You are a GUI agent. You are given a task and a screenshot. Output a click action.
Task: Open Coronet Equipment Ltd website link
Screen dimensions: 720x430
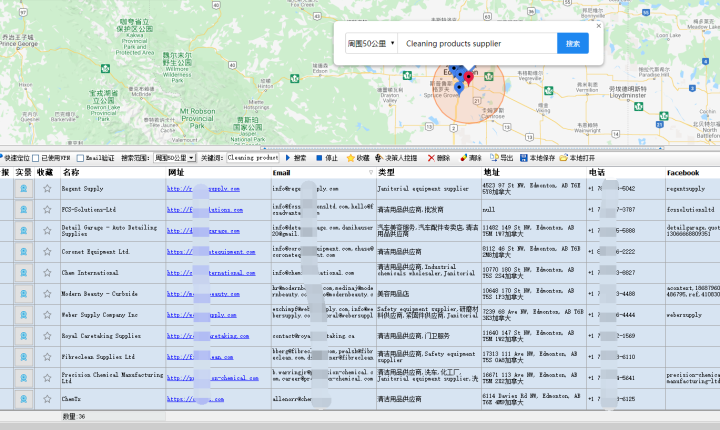[211, 252]
